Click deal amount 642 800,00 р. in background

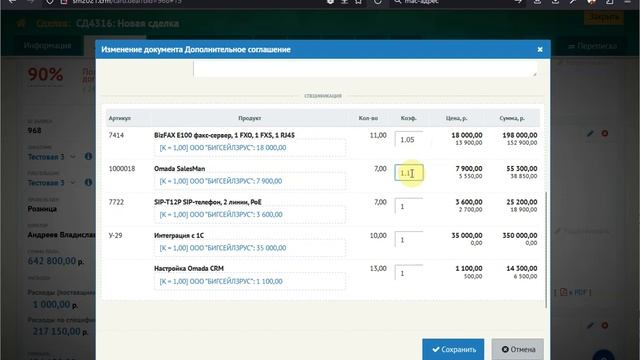click(56, 261)
